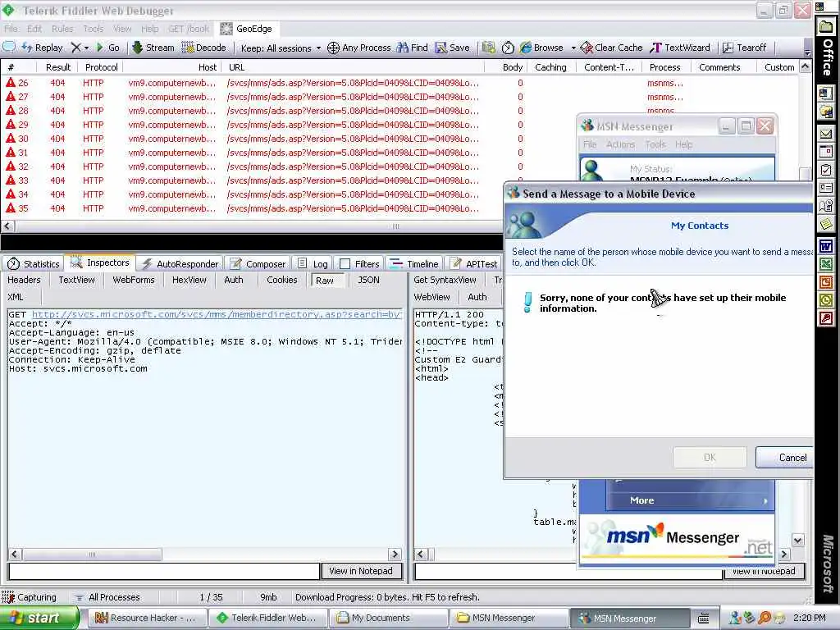Select session row 35
The image size is (840, 630).
(252, 208)
